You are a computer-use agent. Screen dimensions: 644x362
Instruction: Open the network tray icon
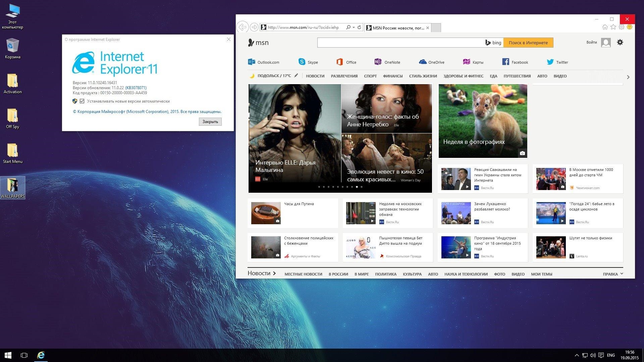point(585,355)
